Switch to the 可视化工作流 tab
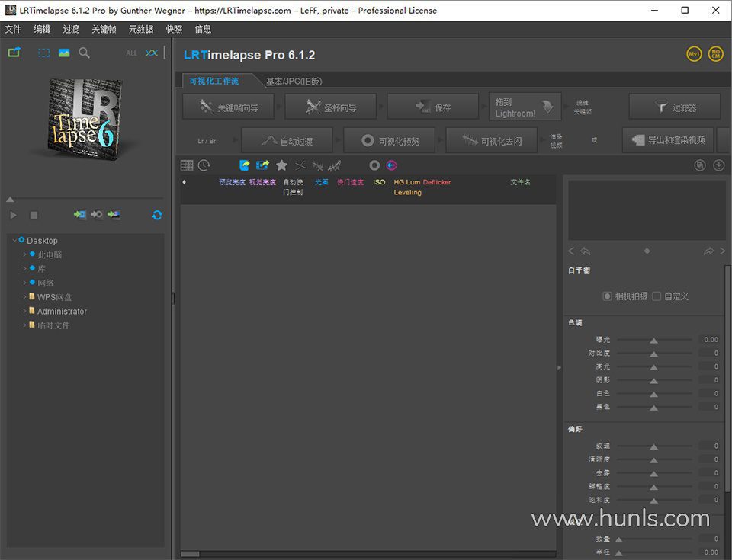This screenshot has width=732, height=560. [x=214, y=82]
